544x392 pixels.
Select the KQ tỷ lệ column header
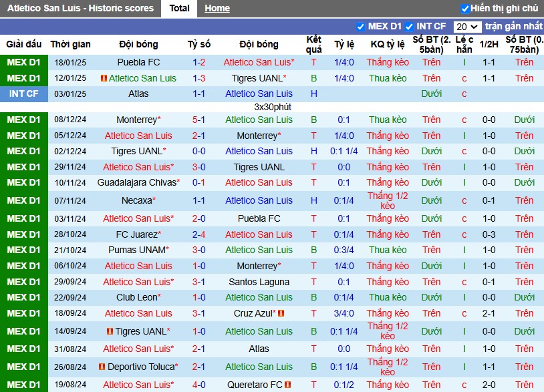[388, 44]
